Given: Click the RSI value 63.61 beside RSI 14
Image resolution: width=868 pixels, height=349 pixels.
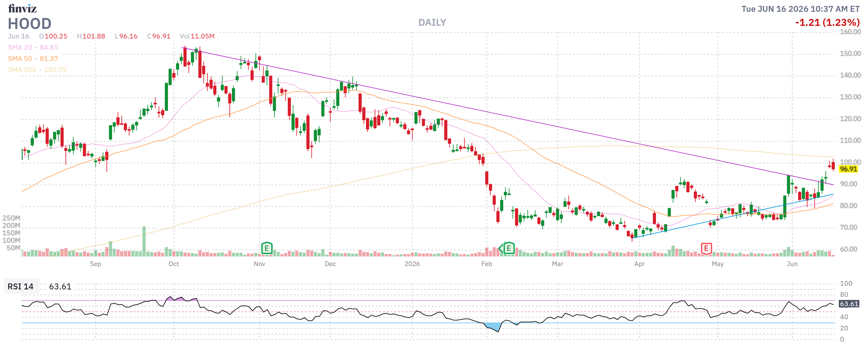Looking at the screenshot, I should (x=60, y=286).
